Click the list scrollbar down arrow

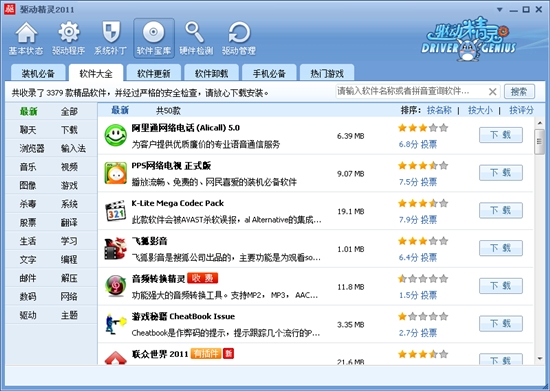tap(539, 358)
